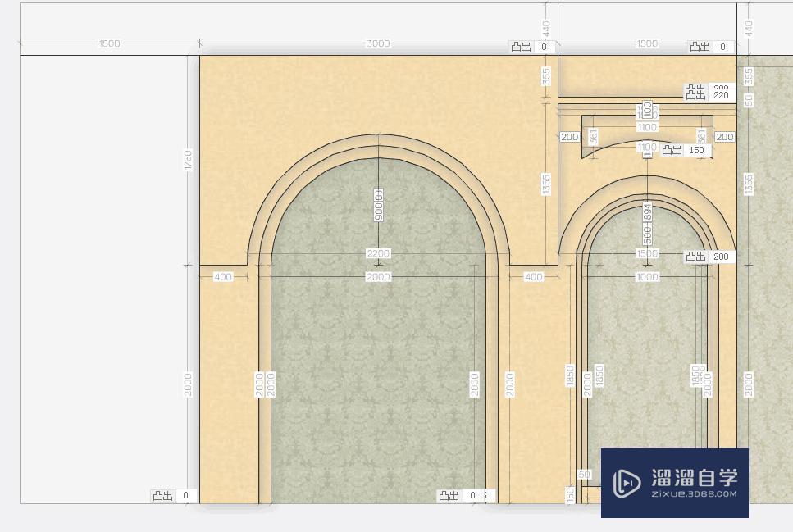This screenshot has width=793, height=532.
Task: Select the 2200 dimension in large arch
Action: 378,254
